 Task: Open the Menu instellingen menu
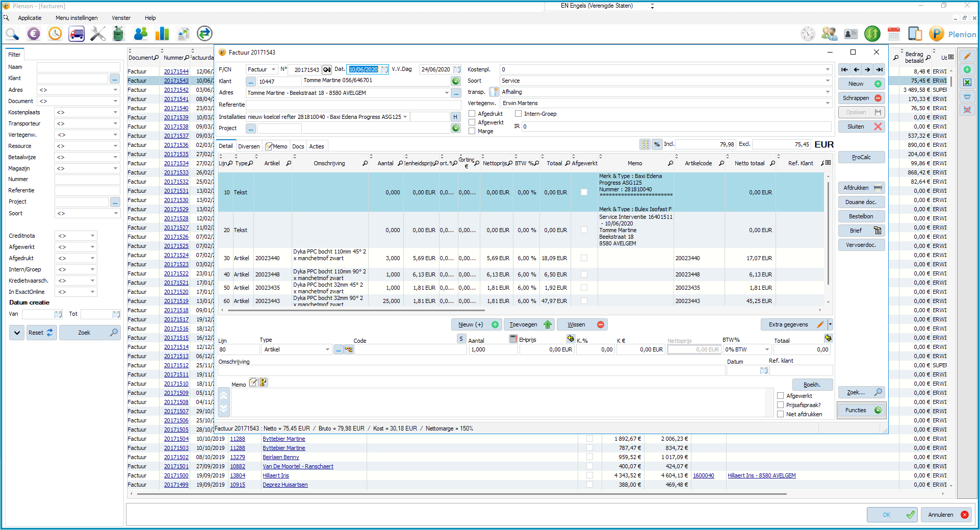76,18
